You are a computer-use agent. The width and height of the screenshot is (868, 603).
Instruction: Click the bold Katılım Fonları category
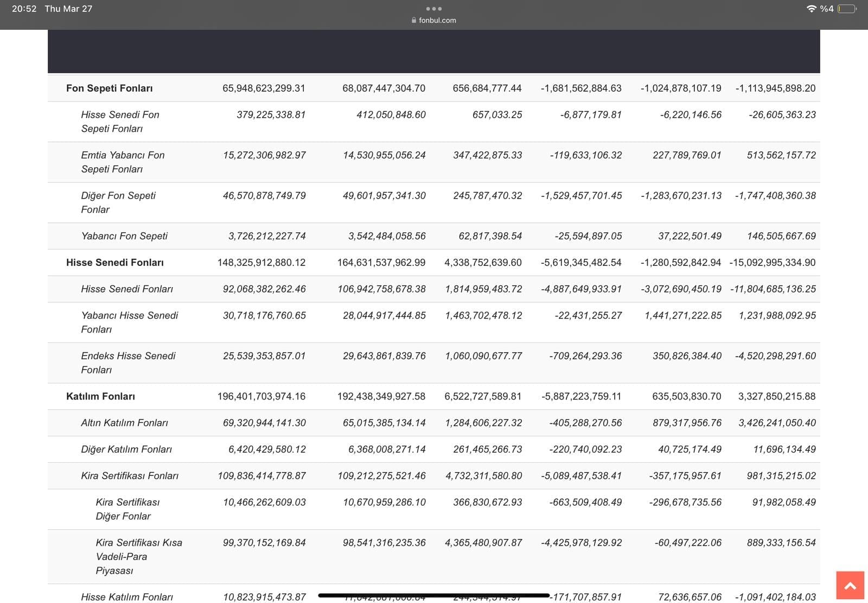100,396
